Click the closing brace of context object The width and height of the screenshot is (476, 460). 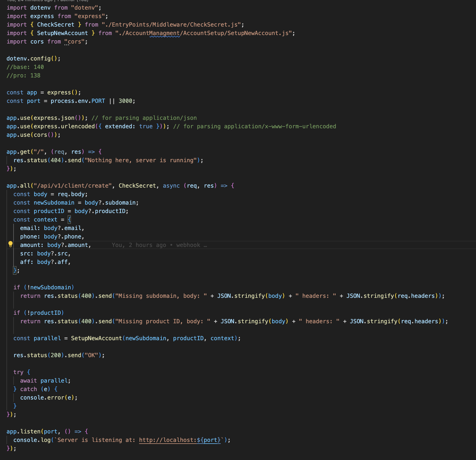coord(15,270)
